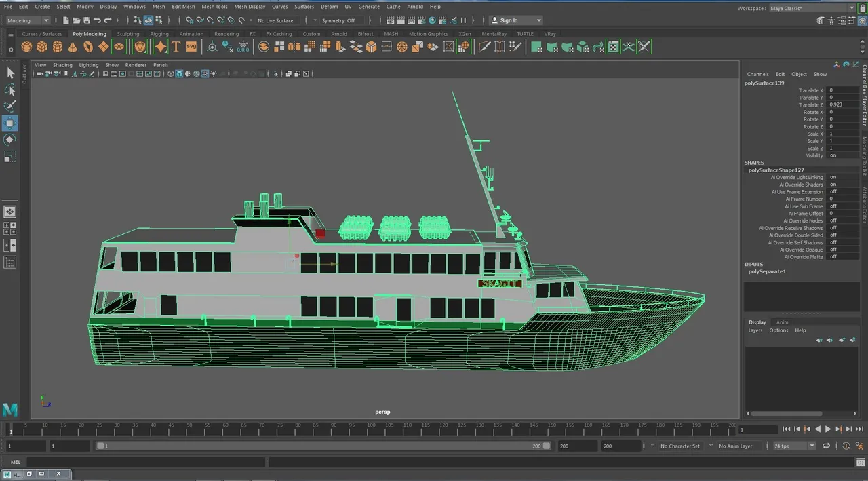
Task: Click the Undo arrow icon
Action: coord(97,20)
